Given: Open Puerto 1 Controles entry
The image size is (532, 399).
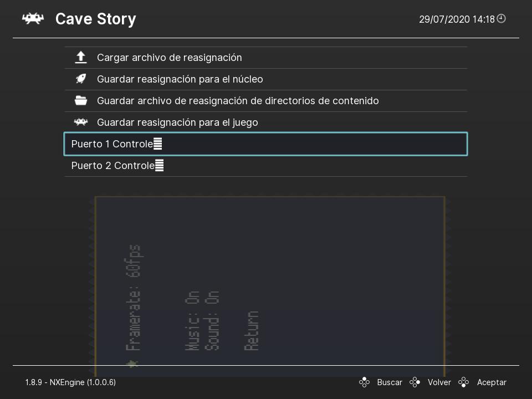Looking at the screenshot, I should 265,144.
